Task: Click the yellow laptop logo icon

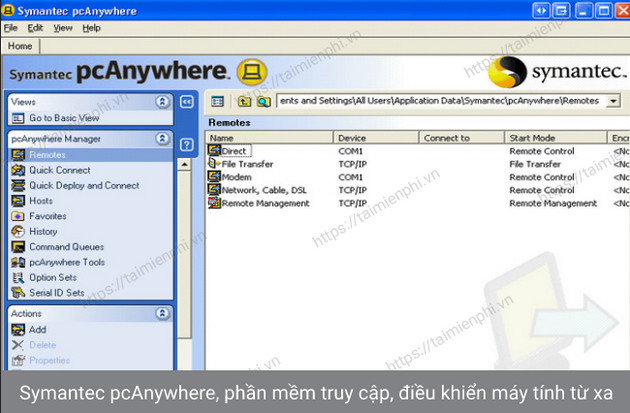Action: (x=252, y=72)
